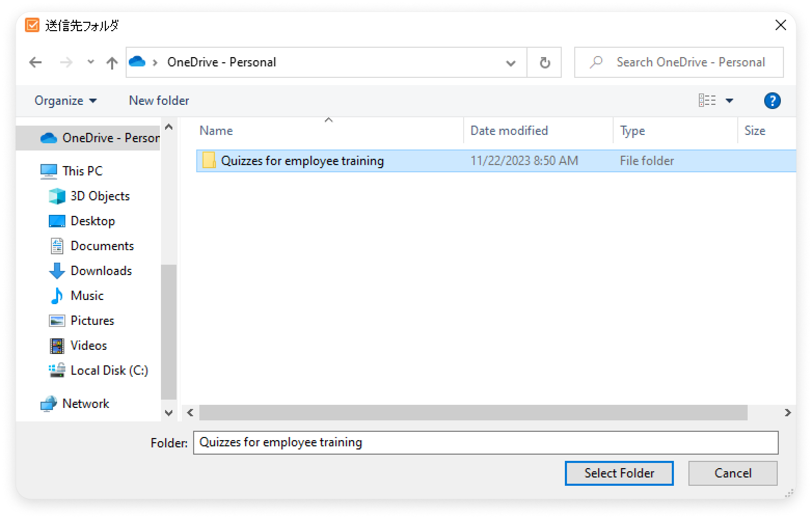Image resolution: width=812 pixels, height=519 pixels.
Task: Click the horizontal scrollbar in file list
Action: (472, 413)
